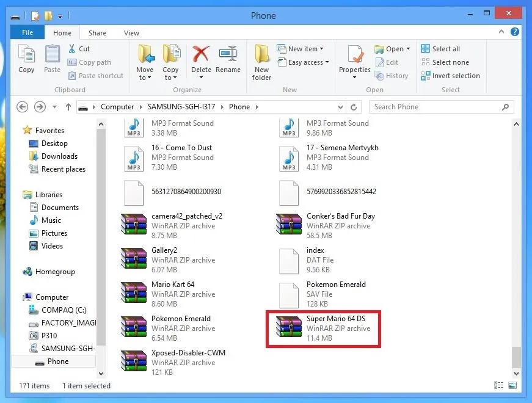Click the Rename icon
The width and height of the screenshot is (532, 403).
[228, 54]
